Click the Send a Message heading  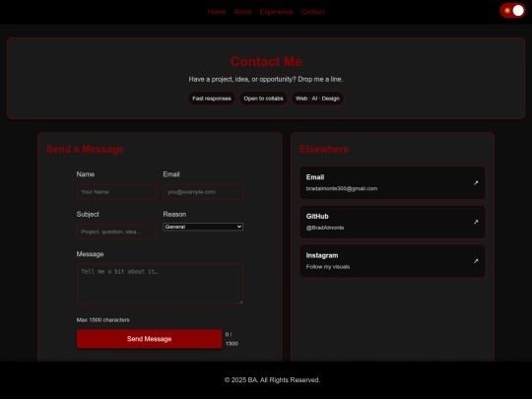[85, 150]
